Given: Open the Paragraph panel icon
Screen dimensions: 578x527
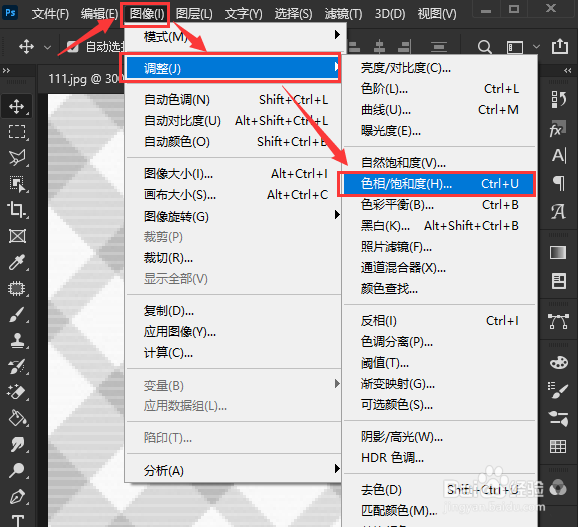Looking at the screenshot, I should tap(558, 183).
